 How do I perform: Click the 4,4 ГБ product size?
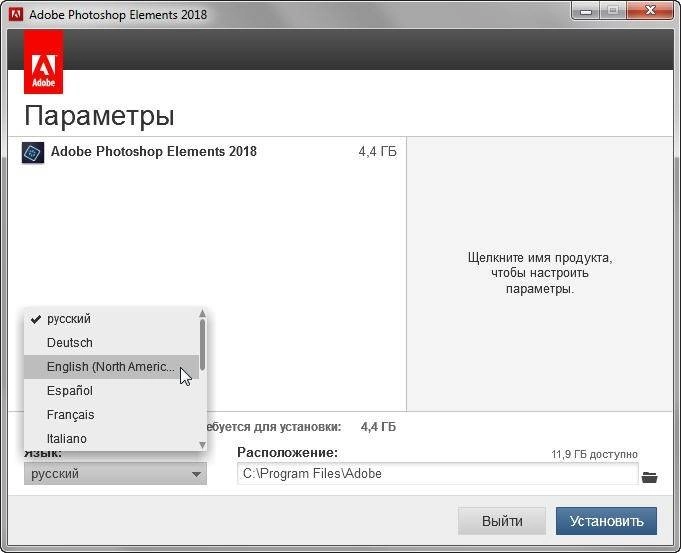(377, 152)
